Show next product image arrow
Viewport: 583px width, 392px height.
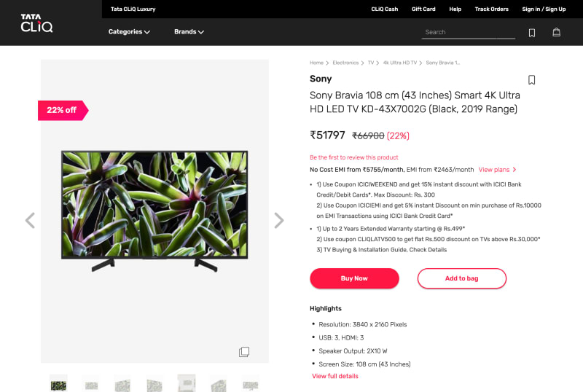point(279,220)
